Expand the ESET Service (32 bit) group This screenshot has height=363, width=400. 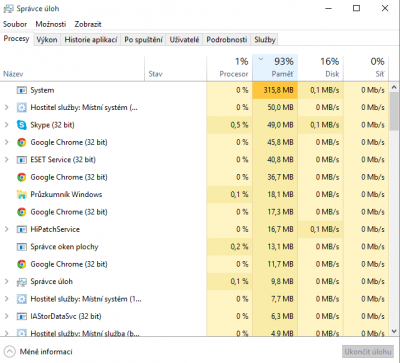(6, 159)
